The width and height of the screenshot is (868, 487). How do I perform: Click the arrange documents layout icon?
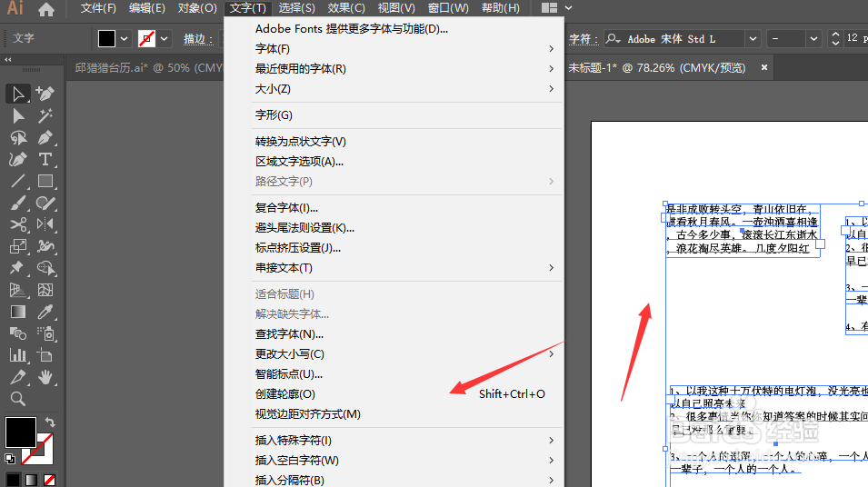pyautogui.click(x=549, y=8)
